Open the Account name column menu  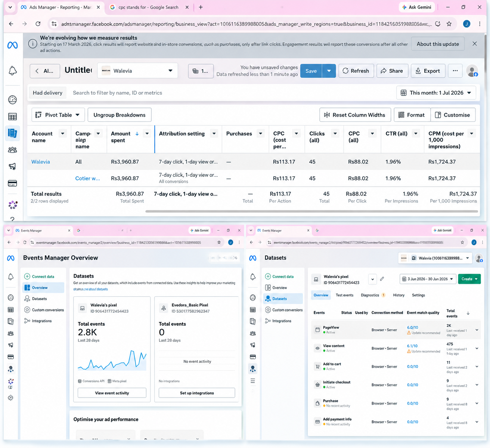62,134
